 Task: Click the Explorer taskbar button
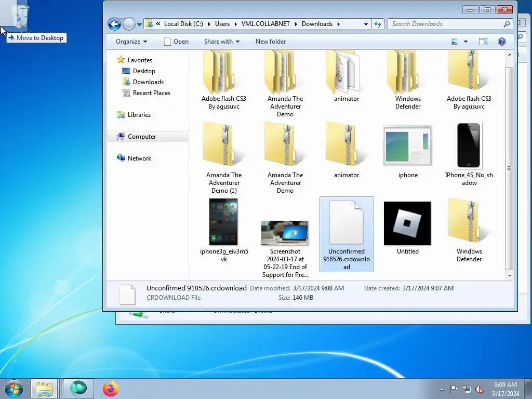45,389
